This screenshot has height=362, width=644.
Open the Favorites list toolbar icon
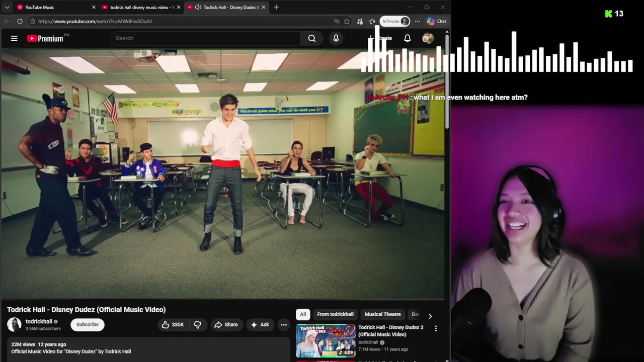coord(372,21)
